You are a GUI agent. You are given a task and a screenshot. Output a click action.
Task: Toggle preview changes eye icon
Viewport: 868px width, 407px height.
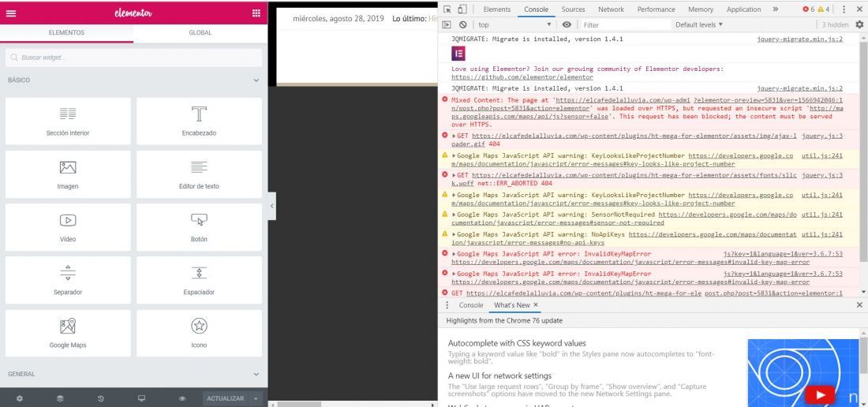click(x=182, y=398)
